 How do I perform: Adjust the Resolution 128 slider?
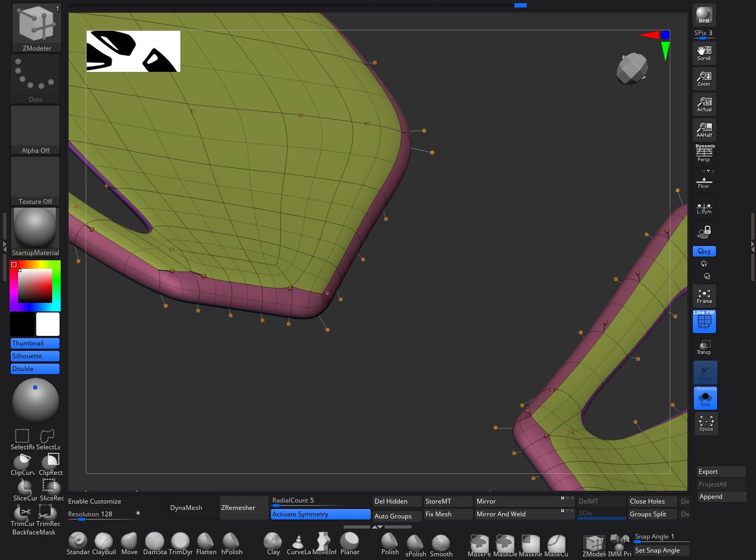point(101,514)
